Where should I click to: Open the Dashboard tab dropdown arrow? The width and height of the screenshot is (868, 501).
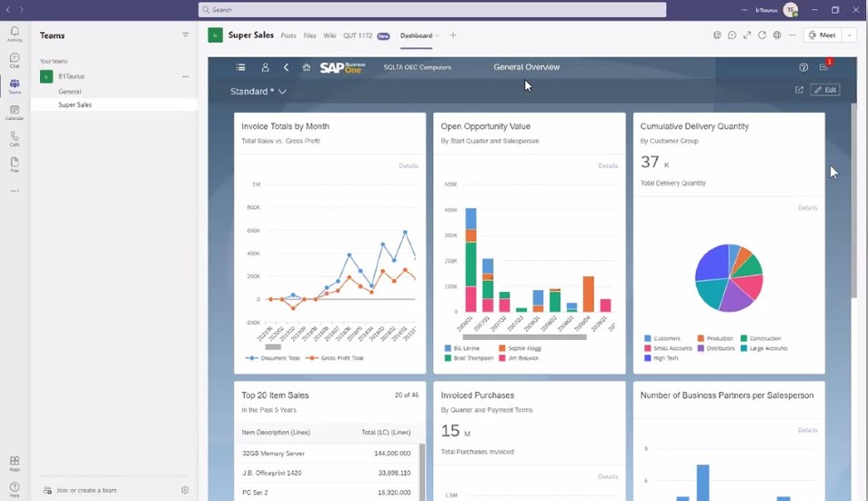(x=438, y=35)
